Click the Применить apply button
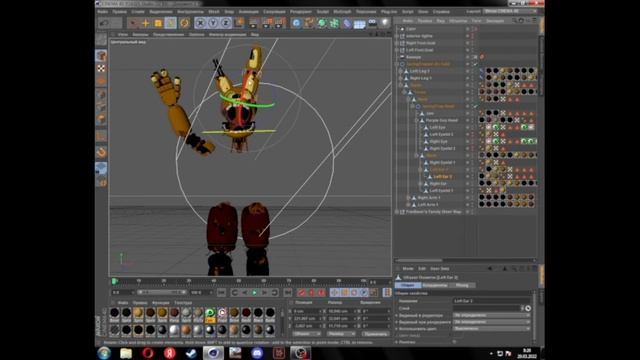Screen dimensions: 640x360 pos(376,334)
